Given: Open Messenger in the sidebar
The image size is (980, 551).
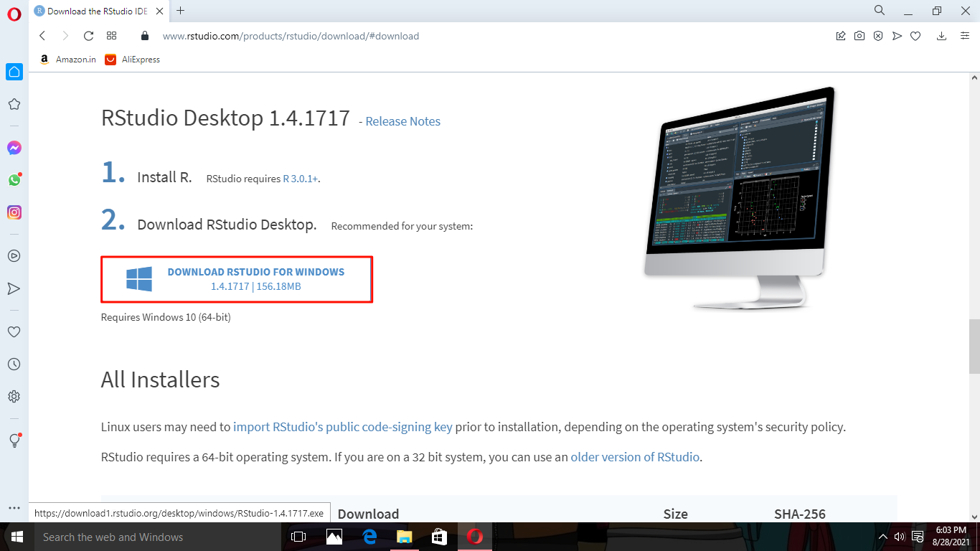Looking at the screenshot, I should (x=14, y=148).
